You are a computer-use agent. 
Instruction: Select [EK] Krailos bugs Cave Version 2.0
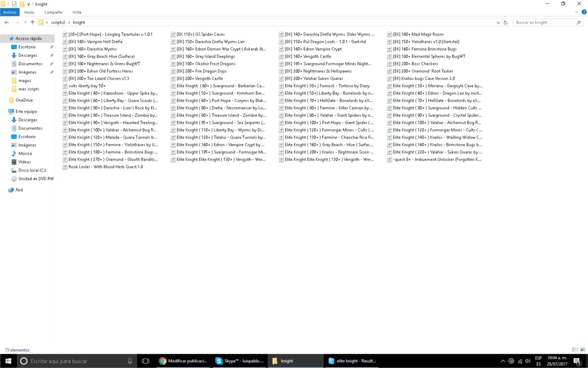coord(421,79)
